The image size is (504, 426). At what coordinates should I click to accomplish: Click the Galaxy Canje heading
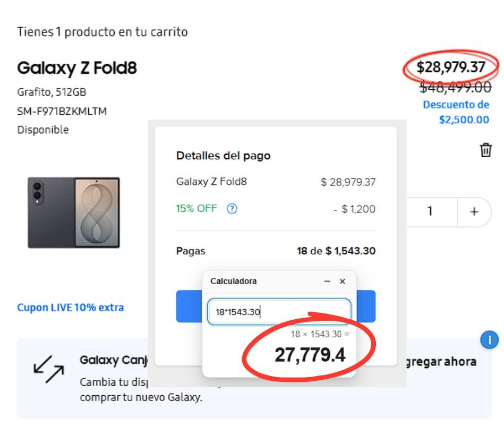(114, 360)
